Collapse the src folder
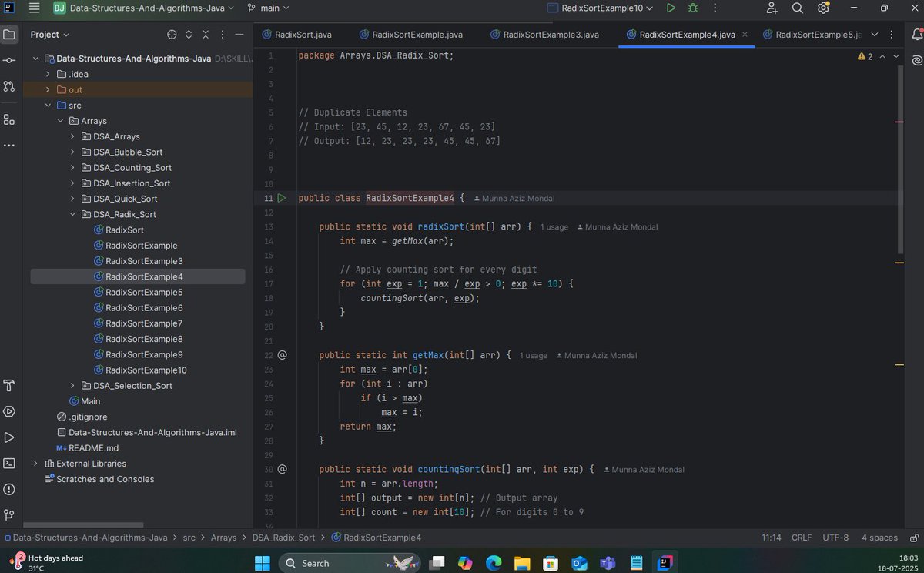924x573 pixels. click(48, 106)
